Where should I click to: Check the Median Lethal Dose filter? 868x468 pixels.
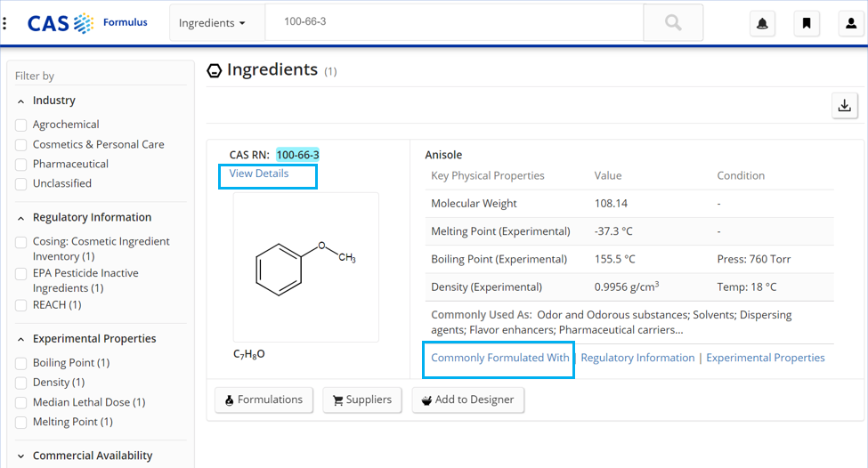tap(21, 403)
